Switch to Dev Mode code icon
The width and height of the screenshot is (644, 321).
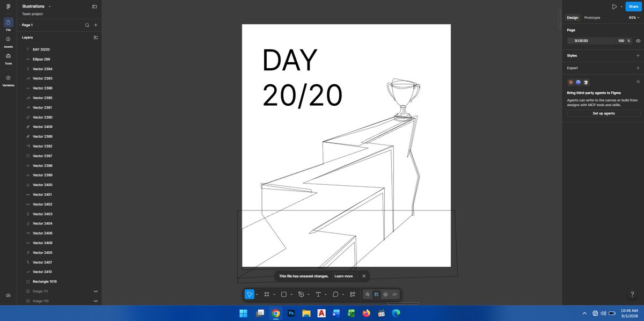[x=394, y=294]
